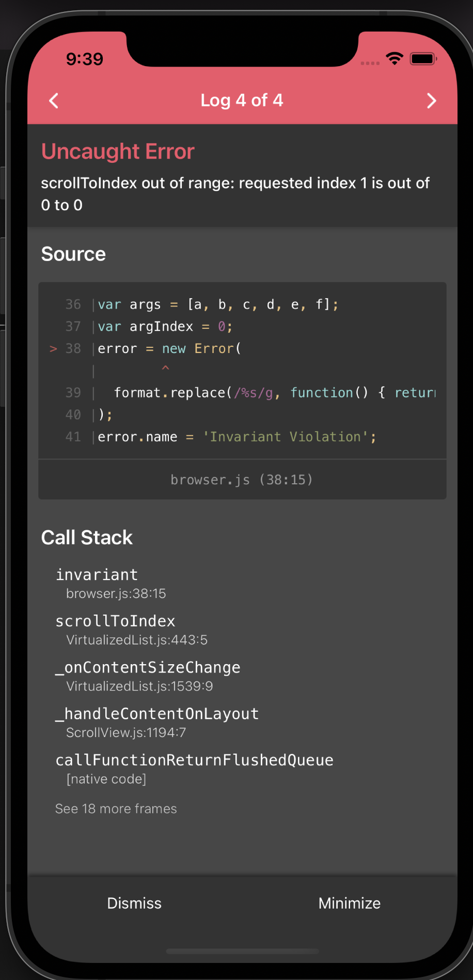
Task: Tap code line 39 'format.replace'
Action: click(275, 393)
